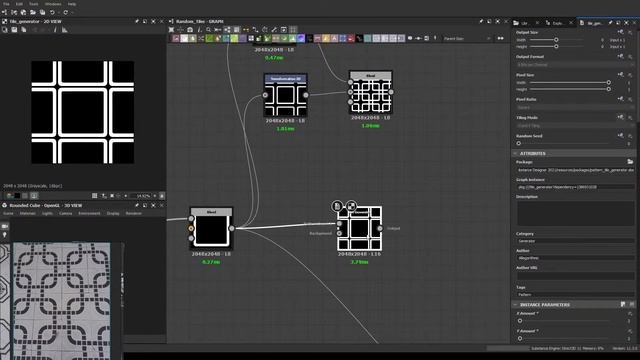Open the Tiling Mode dropdown
Viewport: 640px width, 360px height.
tap(576, 126)
